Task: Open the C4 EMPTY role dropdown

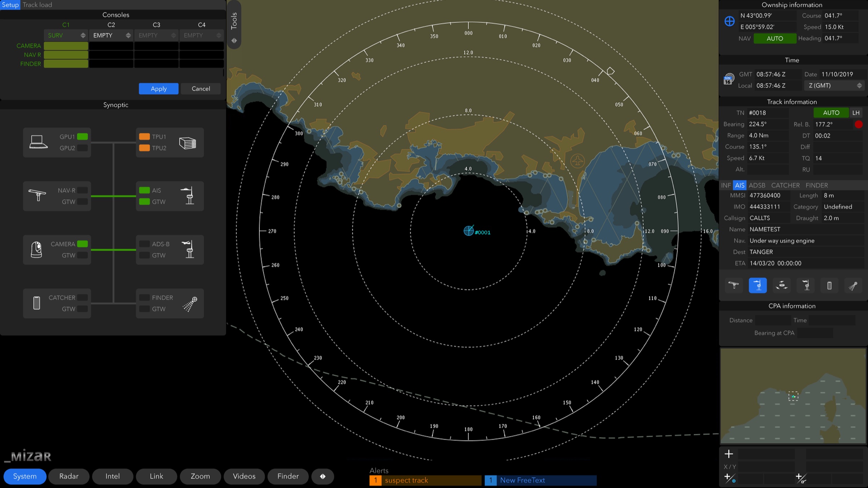Action: tap(201, 35)
